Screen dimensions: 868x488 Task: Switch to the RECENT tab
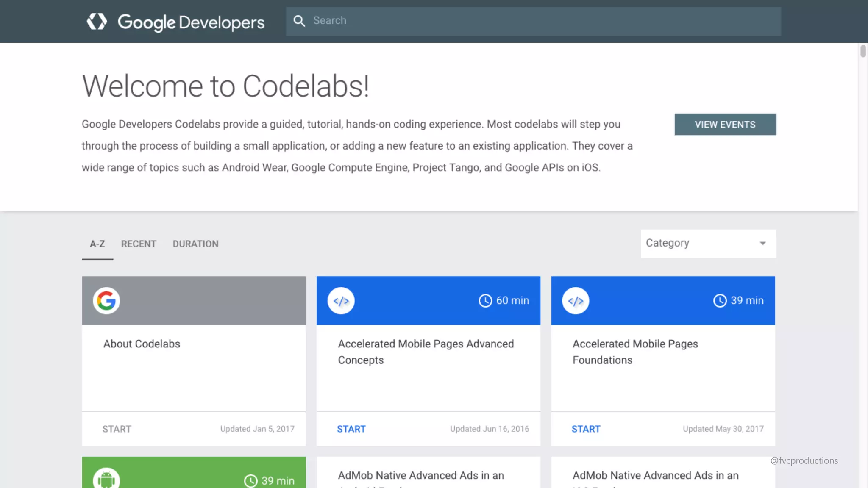(x=139, y=244)
